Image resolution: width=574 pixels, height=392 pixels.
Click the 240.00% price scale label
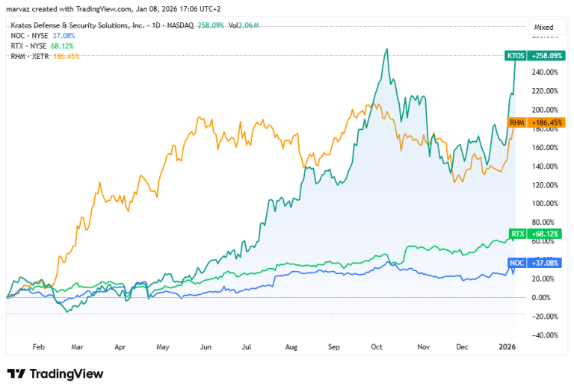(x=545, y=72)
